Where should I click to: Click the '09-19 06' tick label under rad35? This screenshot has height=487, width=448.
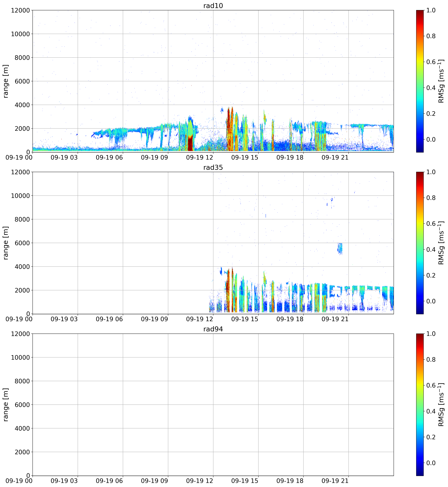[x=109, y=319]
